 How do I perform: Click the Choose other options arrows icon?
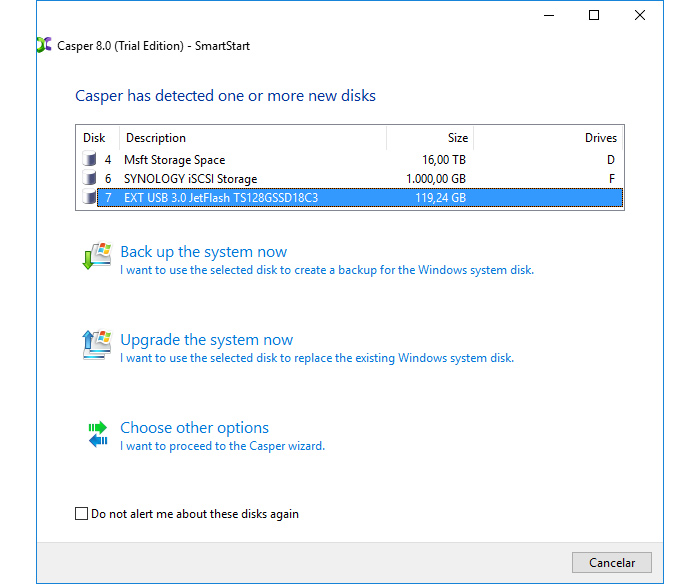tap(97, 434)
